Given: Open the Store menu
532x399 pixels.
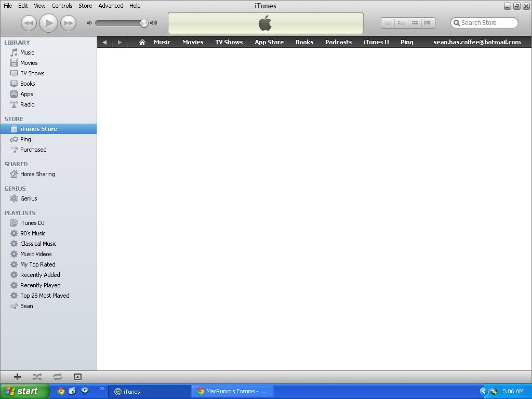Looking at the screenshot, I should pos(85,6).
